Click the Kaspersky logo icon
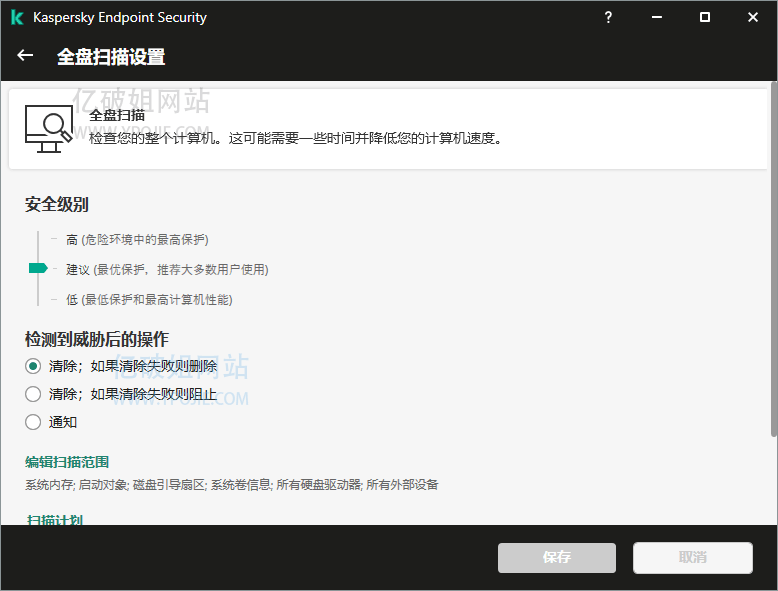 click(17, 17)
